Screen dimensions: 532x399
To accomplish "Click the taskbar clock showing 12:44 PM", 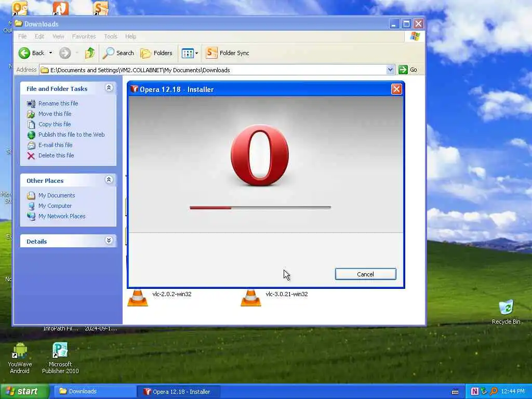I will [513, 392].
